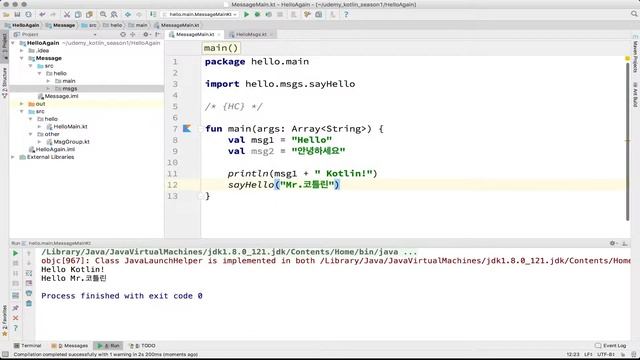640x360 pixels.
Task: Select the Run tool window tab
Action: pos(108,346)
